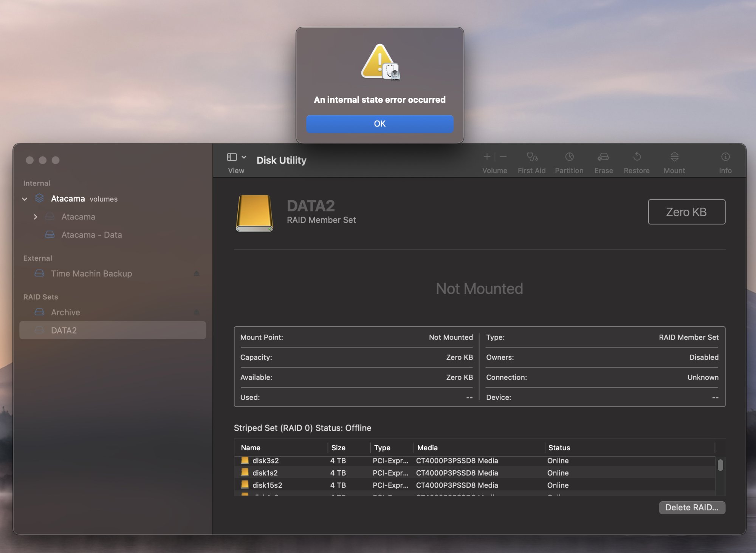The height and width of the screenshot is (553, 756).
Task: Eject the Archive RAID set
Action: point(196,312)
